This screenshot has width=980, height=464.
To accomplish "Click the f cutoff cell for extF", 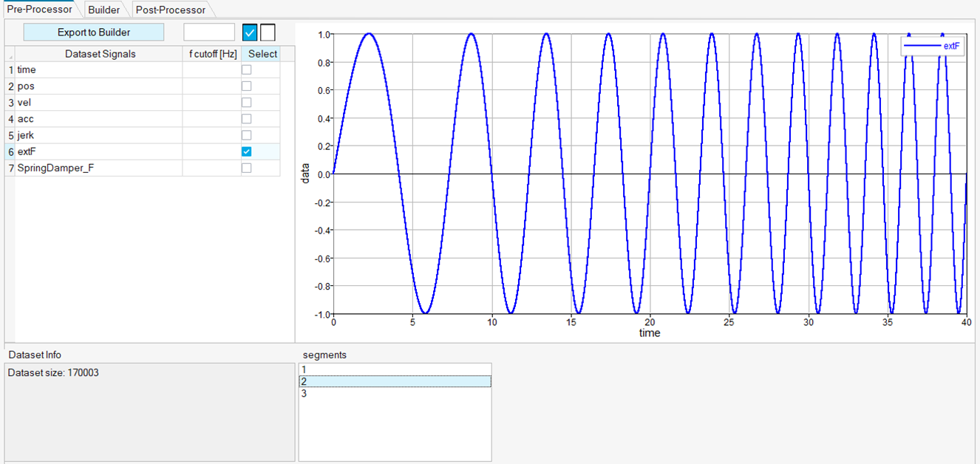I will click(x=212, y=151).
